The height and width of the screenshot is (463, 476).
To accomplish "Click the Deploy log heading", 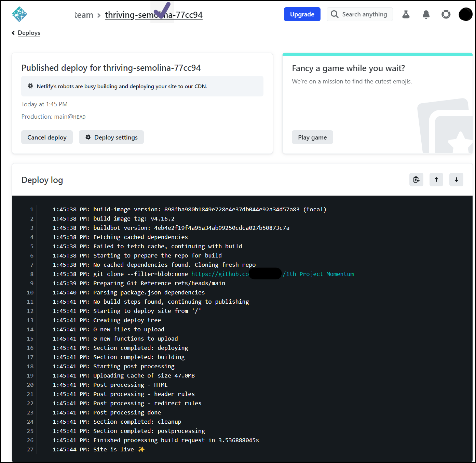I will tap(42, 180).
